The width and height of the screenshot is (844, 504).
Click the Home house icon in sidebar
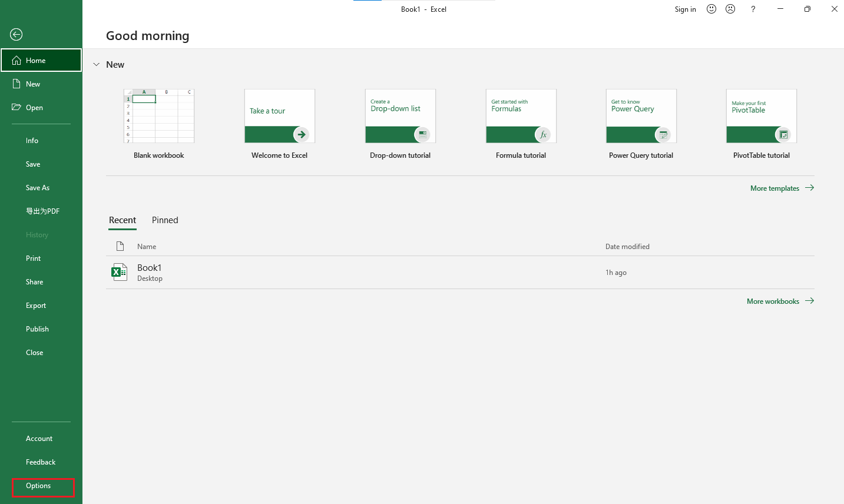pos(16,61)
